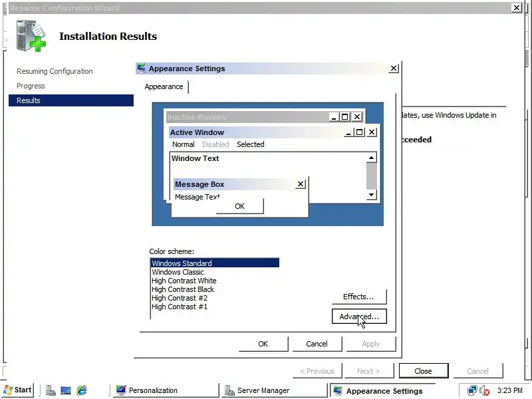Click Window Text in preview area
This screenshot has height=399, width=532.
[x=195, y=158]
